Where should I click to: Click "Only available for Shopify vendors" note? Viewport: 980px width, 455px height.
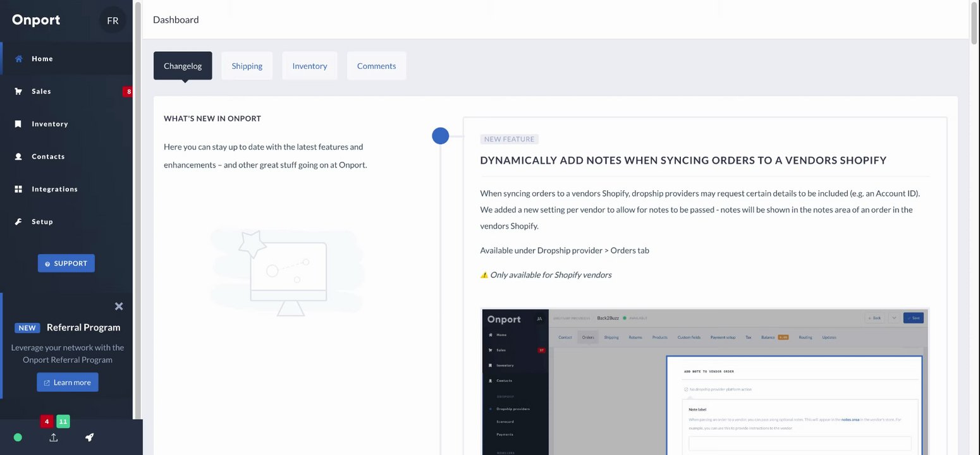tap(551, 275)
